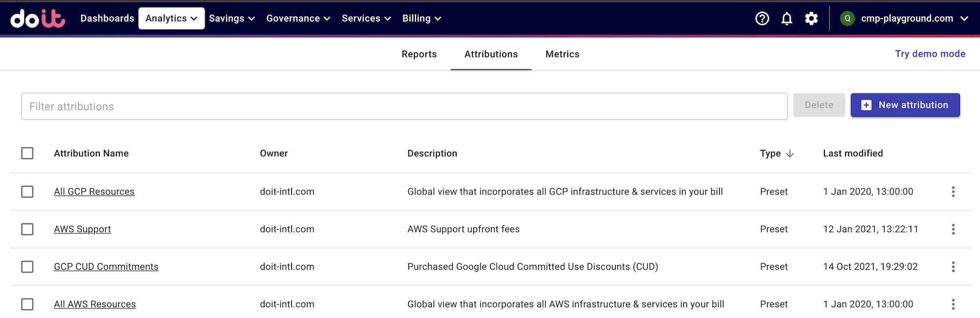
Task: Open the three-dot menu for All GCP Resources
Action: tap(953, 192)
